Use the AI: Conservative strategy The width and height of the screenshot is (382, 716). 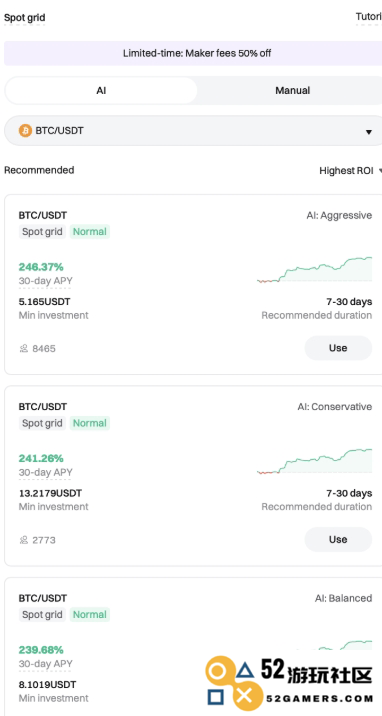coord(338,539)
